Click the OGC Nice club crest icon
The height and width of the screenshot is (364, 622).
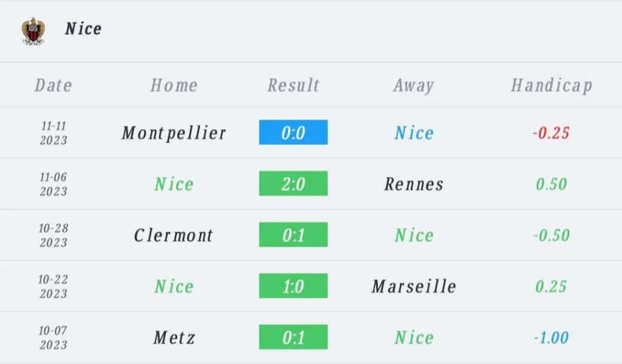click(x=33, y=32)
